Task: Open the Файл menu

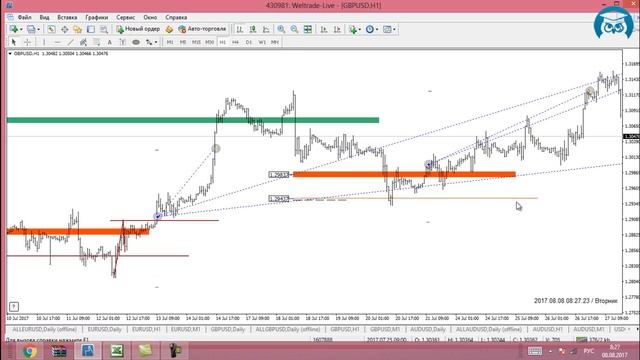Action: click(24, 18)
